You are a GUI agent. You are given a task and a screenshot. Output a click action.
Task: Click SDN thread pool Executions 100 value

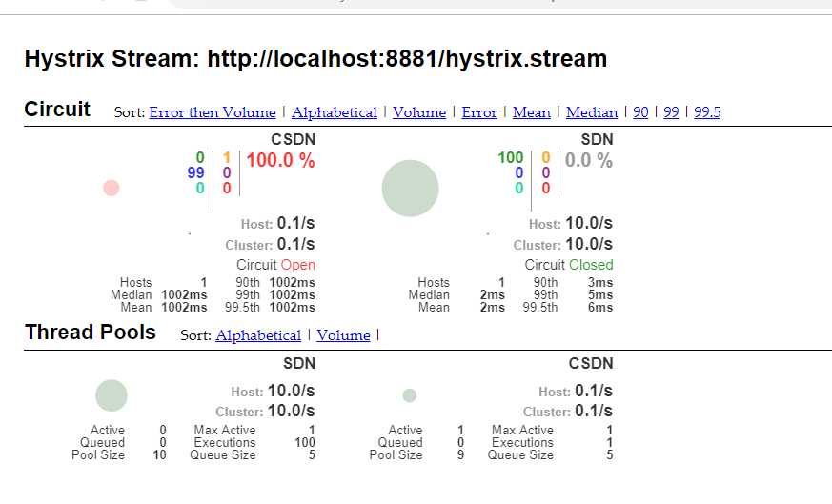[x=305, y=442]
